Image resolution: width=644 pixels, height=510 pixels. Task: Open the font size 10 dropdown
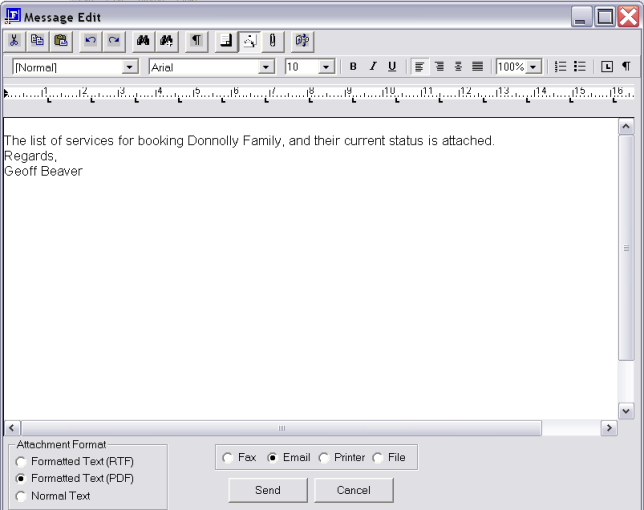pos(326,67)
